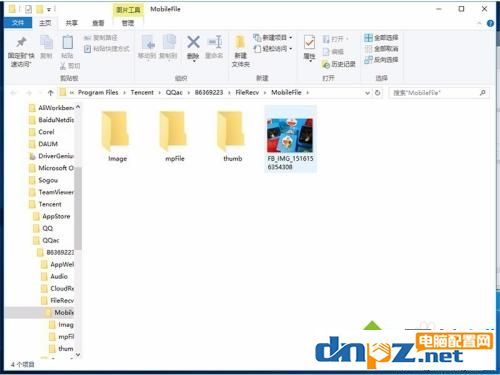Viewport: 500px width, 375px height.
Task: Click the Up arrow navigation button
Action: (50, 93)
